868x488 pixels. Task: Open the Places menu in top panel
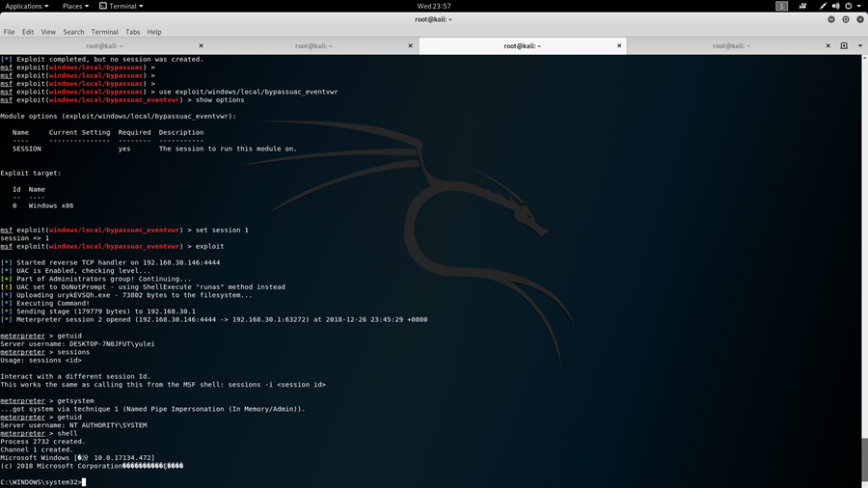pos(75,6)
